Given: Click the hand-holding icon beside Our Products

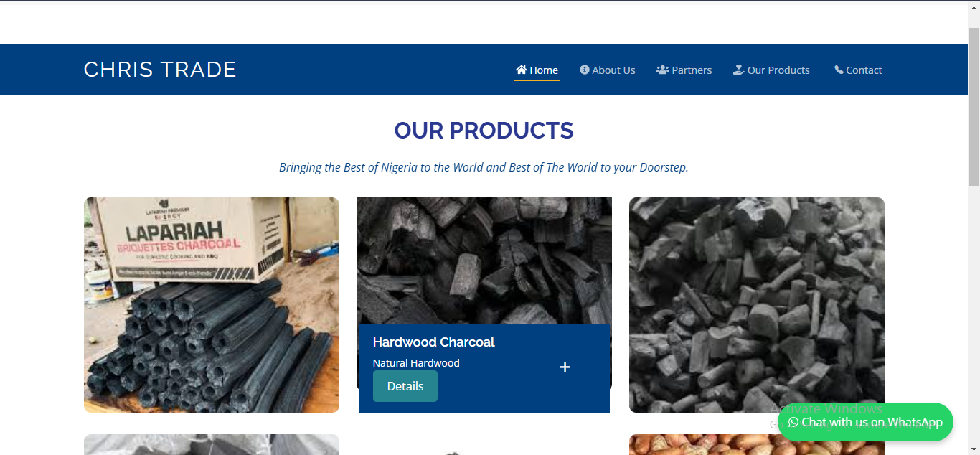Looking at the screenshot, I should 738,70.
